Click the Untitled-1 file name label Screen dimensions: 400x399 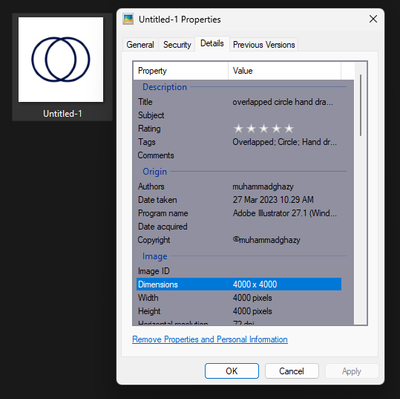[62, 114]
